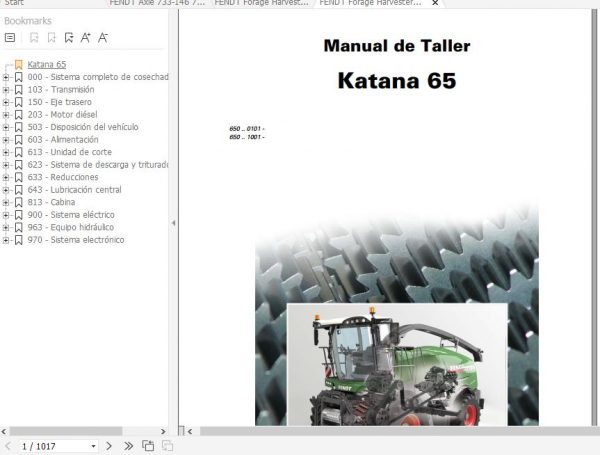Switch to the Start tab

(14, 3)
